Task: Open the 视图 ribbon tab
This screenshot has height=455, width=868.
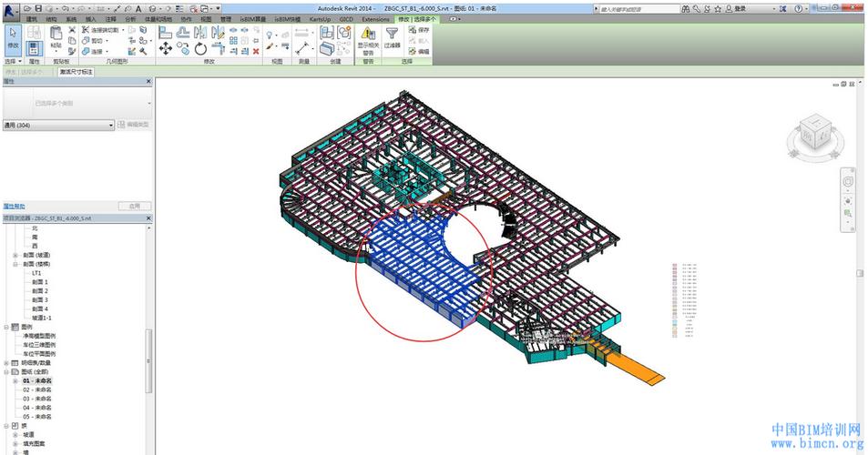Action: coord(206,19)
